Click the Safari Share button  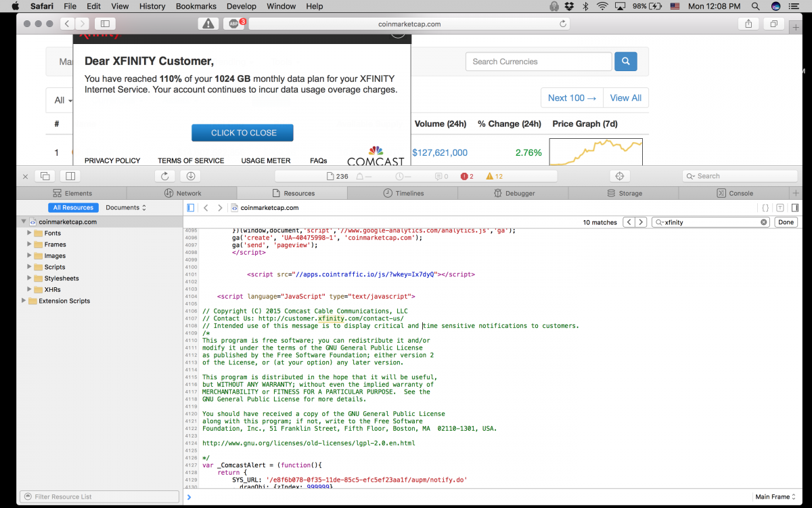point(748,24)
